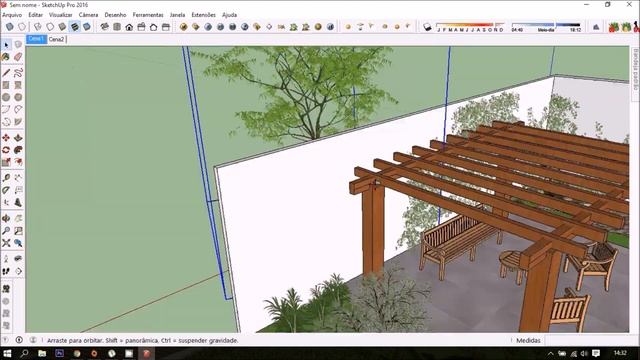Open Photoshop from the taskbar

tap(60, 353)
